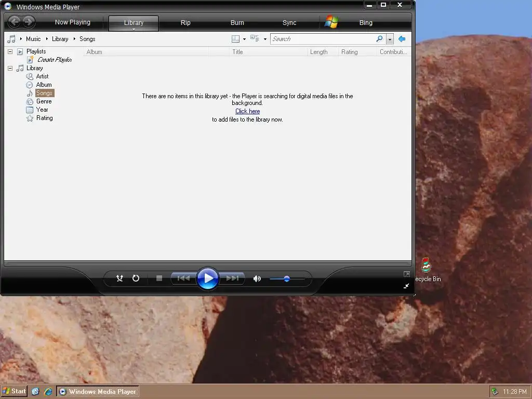Turn shuffle on

point(120,278)
